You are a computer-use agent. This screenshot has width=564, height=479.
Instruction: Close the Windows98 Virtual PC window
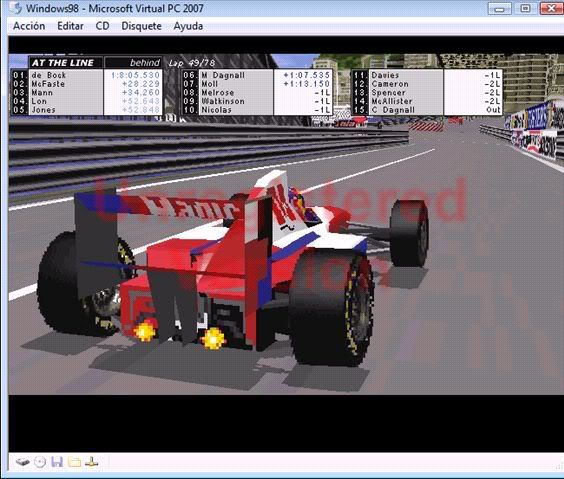click(x=551, y=8)
